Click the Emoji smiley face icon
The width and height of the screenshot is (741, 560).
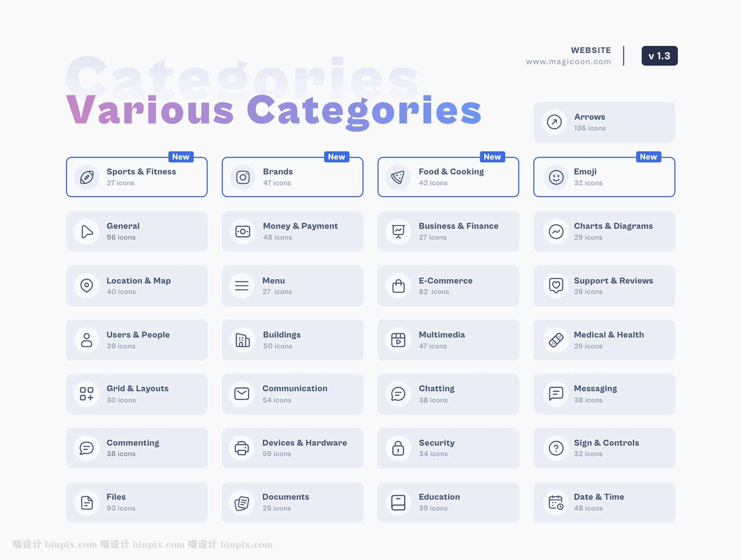tap(556, 177)
